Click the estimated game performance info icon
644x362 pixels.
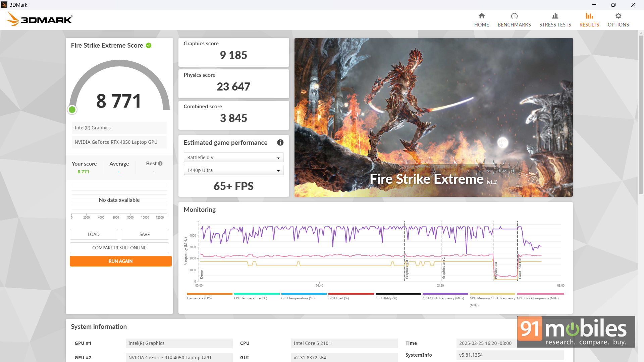[280, 142]
